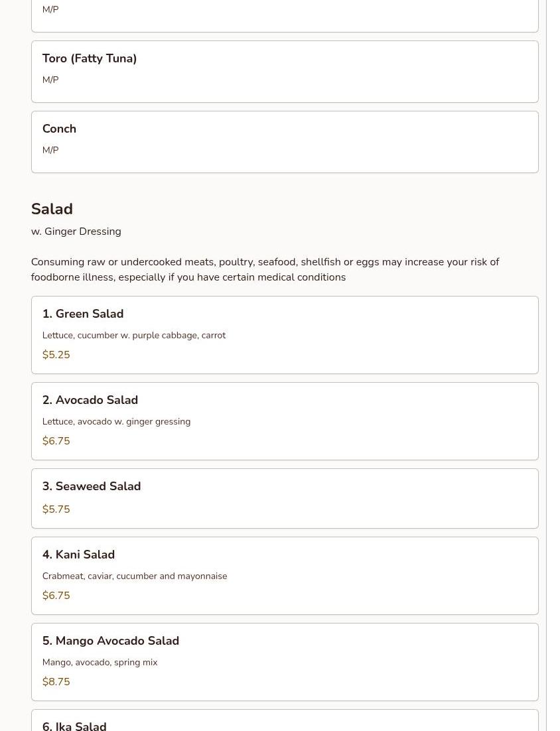
Task: Click the Avocado Salad ingredients description
Action: pos(116,421)
